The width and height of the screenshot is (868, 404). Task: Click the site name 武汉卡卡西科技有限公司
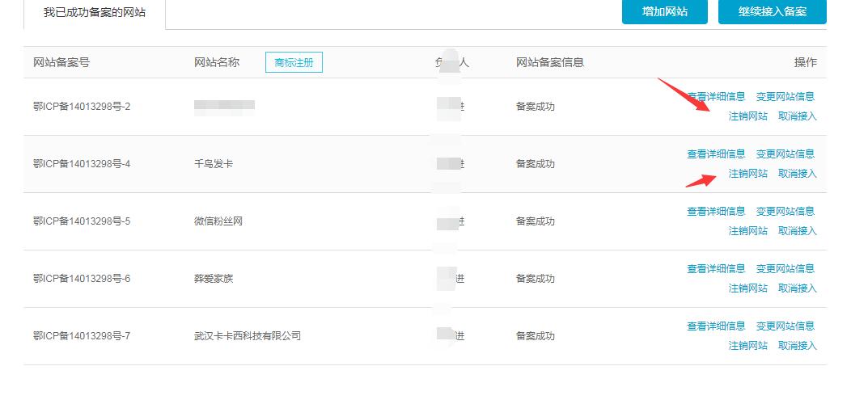(248, 337)
